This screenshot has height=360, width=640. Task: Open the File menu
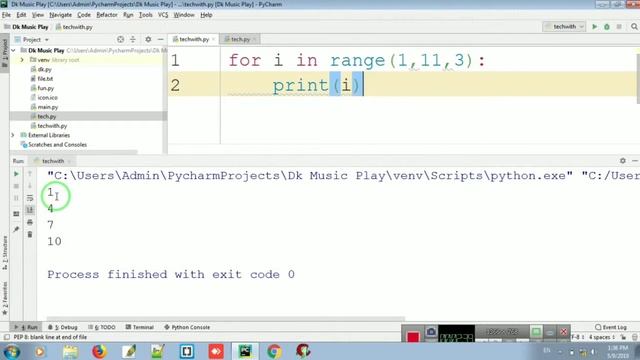click(6, 15)
